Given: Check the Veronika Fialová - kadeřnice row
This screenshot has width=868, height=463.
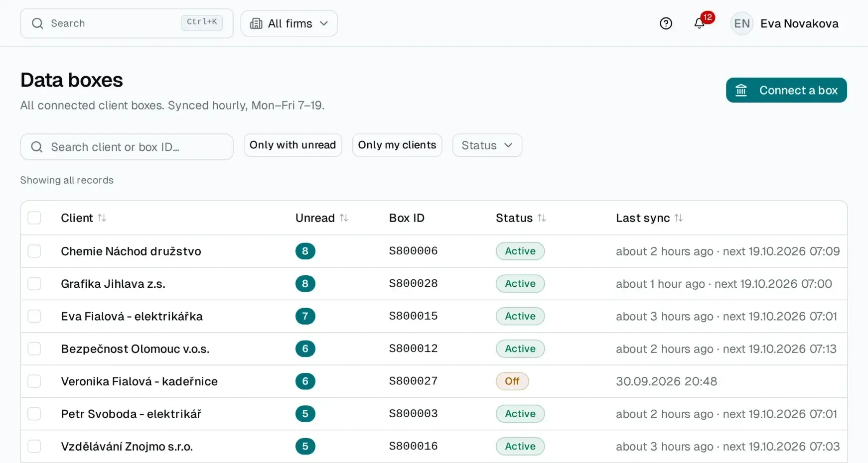Looking at the screenshot, I should (34, 381).
